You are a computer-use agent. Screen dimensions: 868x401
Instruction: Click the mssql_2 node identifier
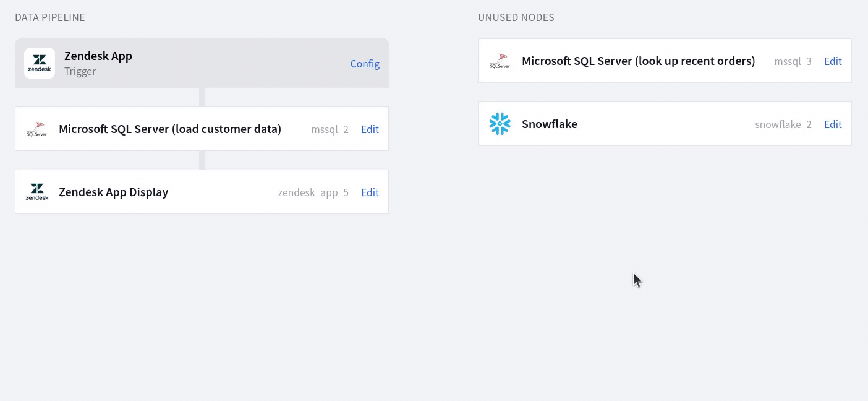pyautogui.click(x=330, y=129)
